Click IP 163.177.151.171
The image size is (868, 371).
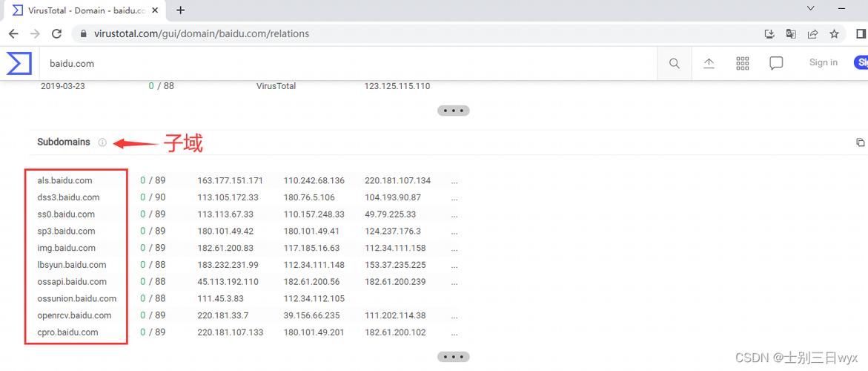pyautogui.click(x=231, y=180)
